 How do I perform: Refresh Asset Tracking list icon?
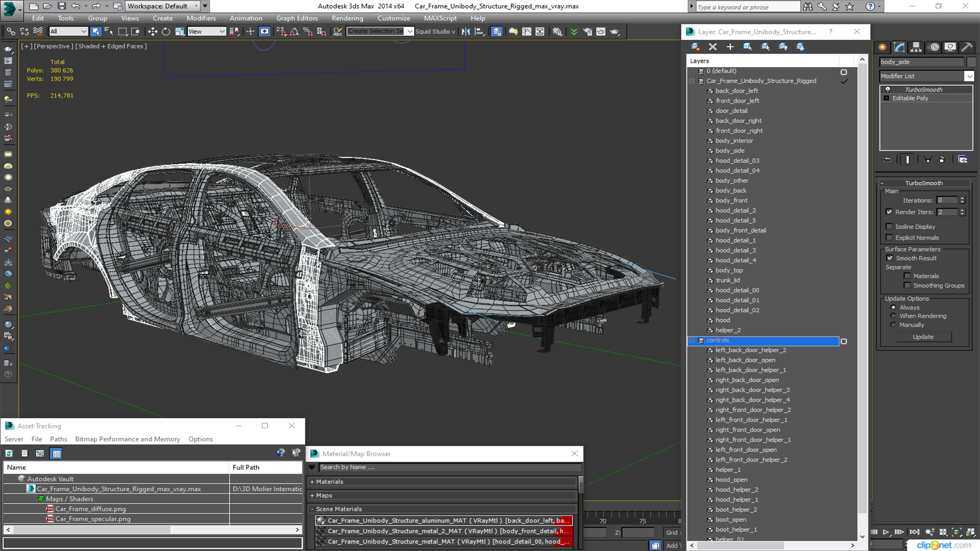coord(9,453)
